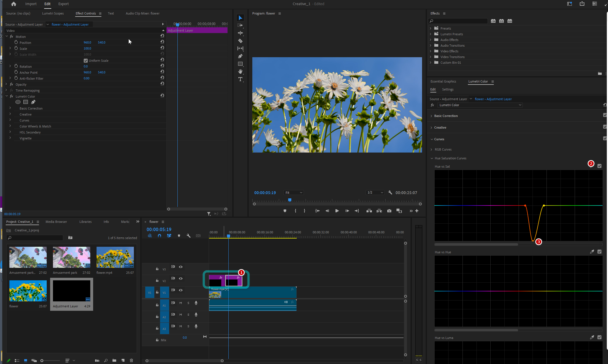Disable Hue vs Sat curve checkbox
The height and width of the screenshot is (364, 608).
pyautogui.click(x=599, y=166)
